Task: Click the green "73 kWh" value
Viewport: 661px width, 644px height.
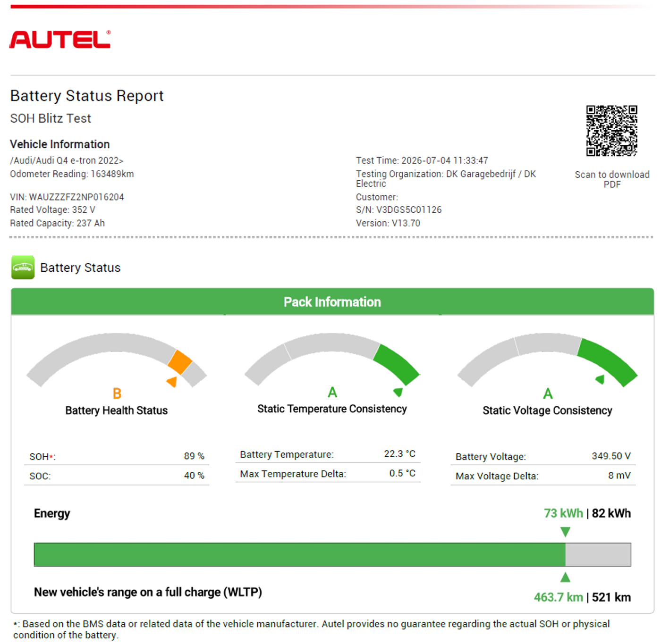Action: [563, 513]
